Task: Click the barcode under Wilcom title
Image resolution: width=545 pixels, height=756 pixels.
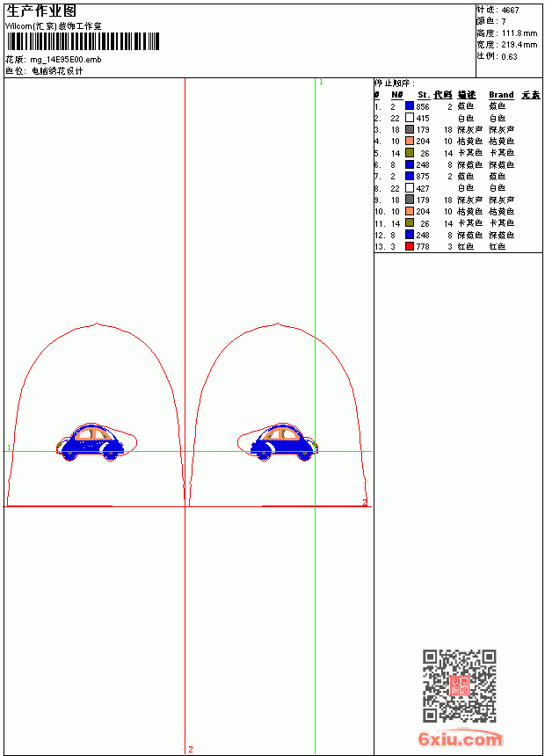Action: pyautogui.click(x=82, y=41)
